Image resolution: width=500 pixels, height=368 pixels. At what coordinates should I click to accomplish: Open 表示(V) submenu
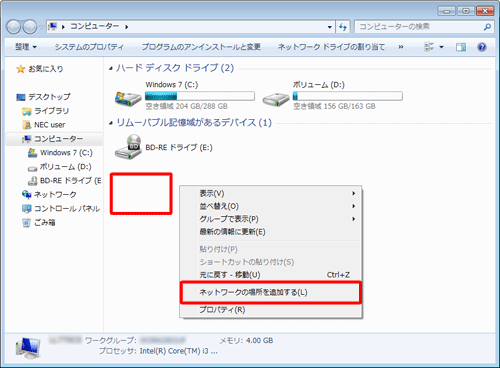tap(271, 193)
